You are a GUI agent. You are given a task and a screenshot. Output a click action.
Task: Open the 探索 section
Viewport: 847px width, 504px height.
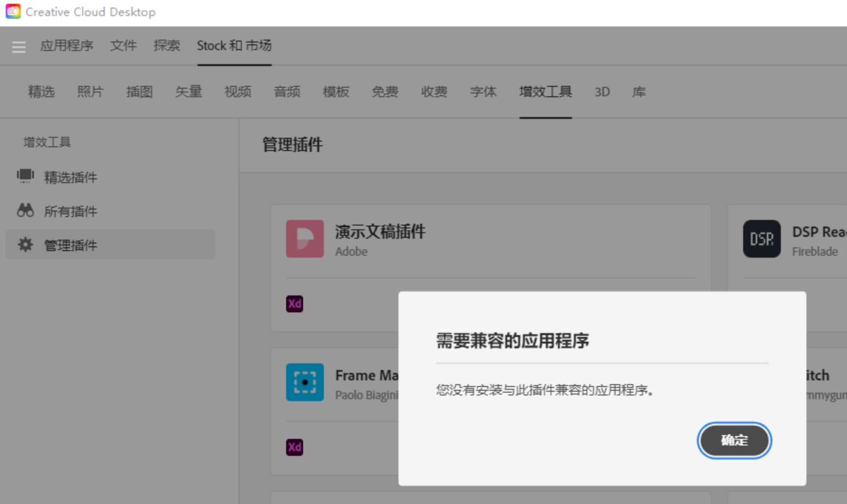(166, 45)
